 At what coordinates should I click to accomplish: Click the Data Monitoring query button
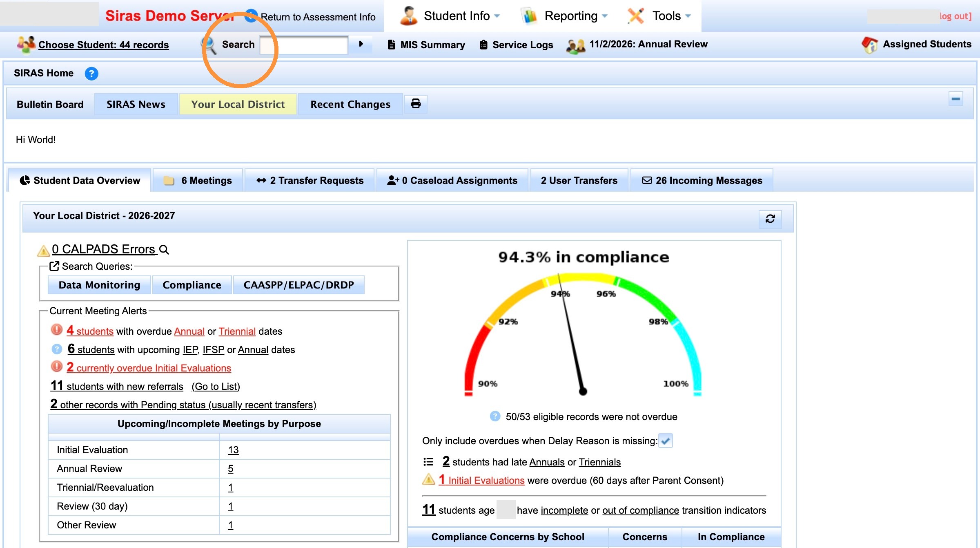[99, 285]
